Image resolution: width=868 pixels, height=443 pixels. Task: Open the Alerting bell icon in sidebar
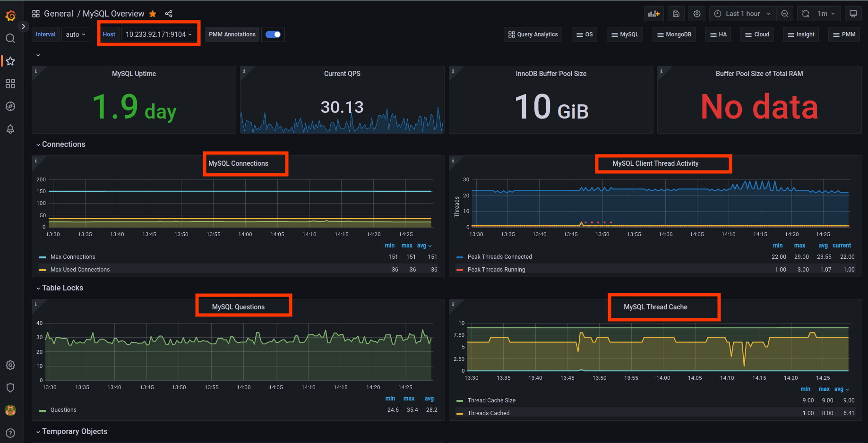[x=10, y=129]
